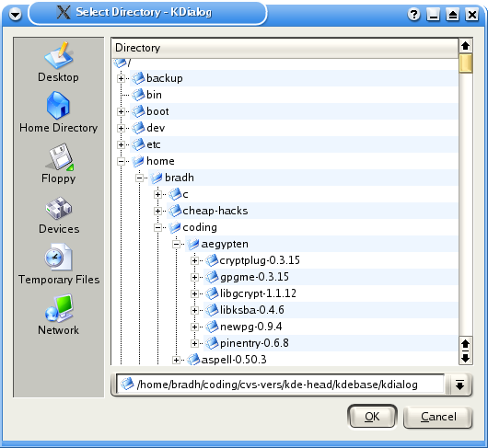
Task: Click the OK button
Action: point(372,417)
